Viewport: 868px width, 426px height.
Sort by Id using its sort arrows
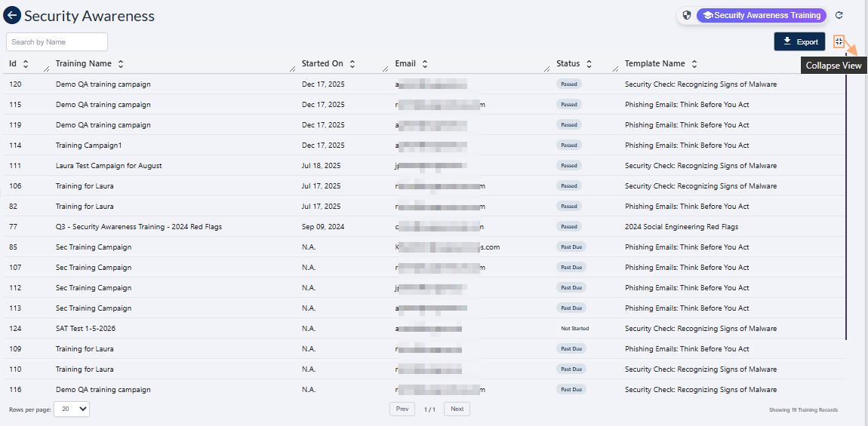(26, 64)
